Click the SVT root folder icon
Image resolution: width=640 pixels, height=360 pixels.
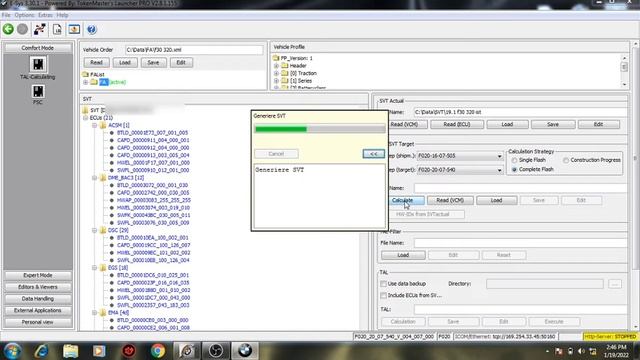tap(85, 110)
